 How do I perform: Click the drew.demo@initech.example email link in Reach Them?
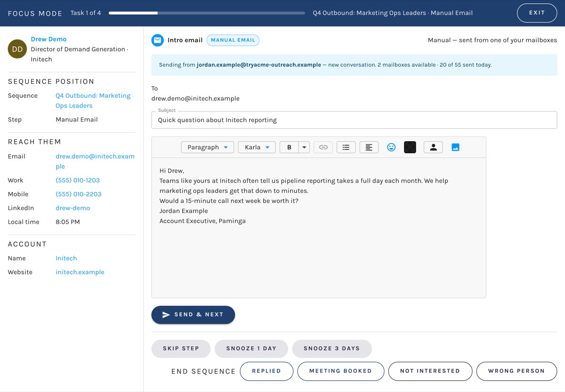[x=95, y=161]
